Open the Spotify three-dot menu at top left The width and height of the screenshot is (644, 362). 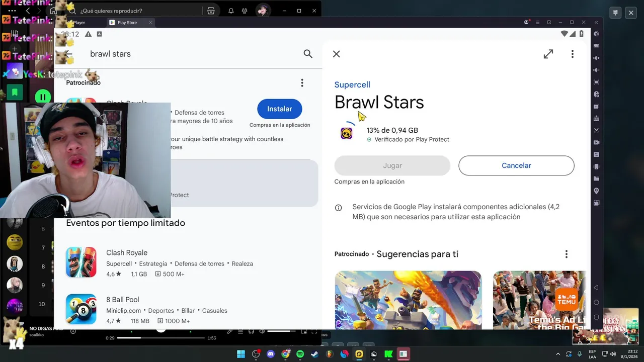pos(12,11)
